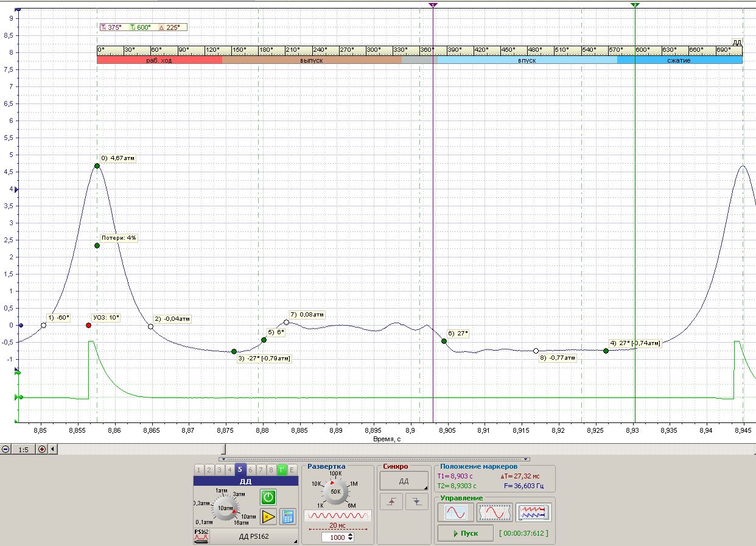Click the 1:5 zoom ratio button
The image size is (756, 546).
click(24, 449)
